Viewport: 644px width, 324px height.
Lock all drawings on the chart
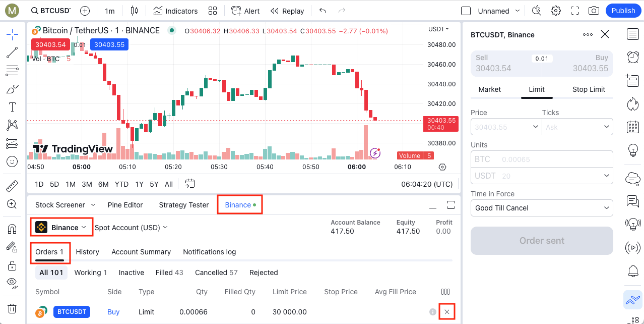coord(12,265)
